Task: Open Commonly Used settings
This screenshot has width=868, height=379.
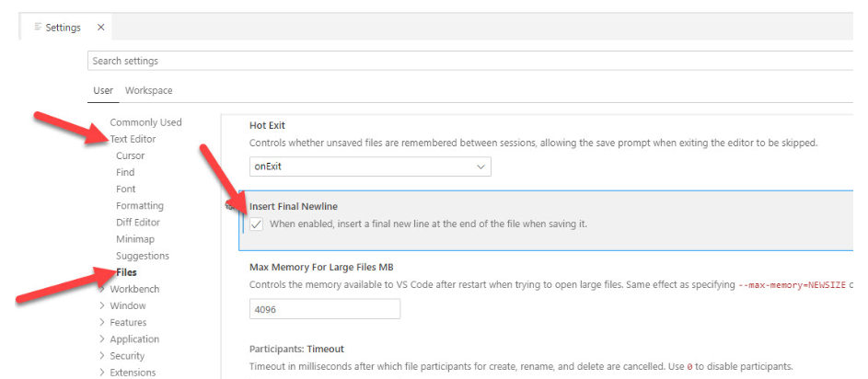Action: pyautogui.click(x=145, y=122)
